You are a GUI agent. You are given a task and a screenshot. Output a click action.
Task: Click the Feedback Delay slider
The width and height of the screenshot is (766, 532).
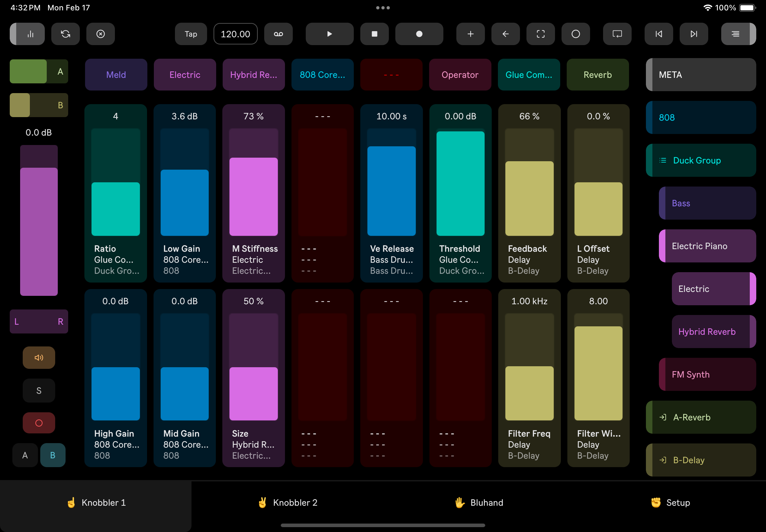coord(530,182)
